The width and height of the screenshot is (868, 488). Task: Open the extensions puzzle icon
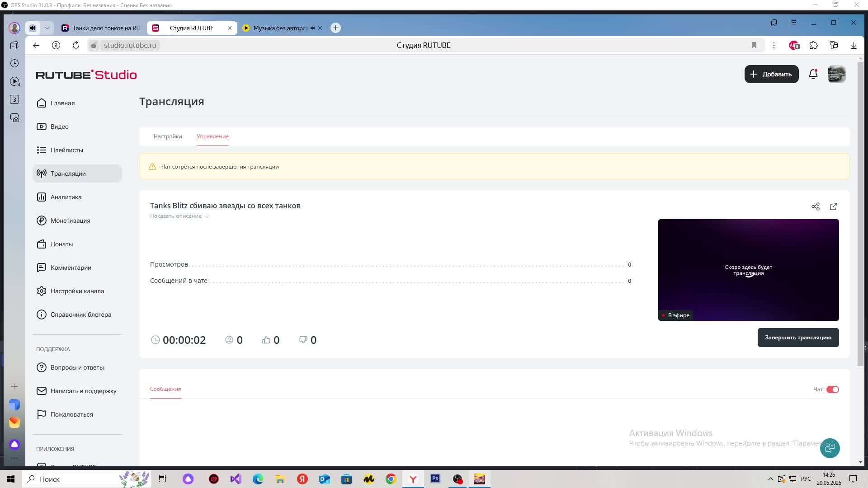[x=814, y=45]
